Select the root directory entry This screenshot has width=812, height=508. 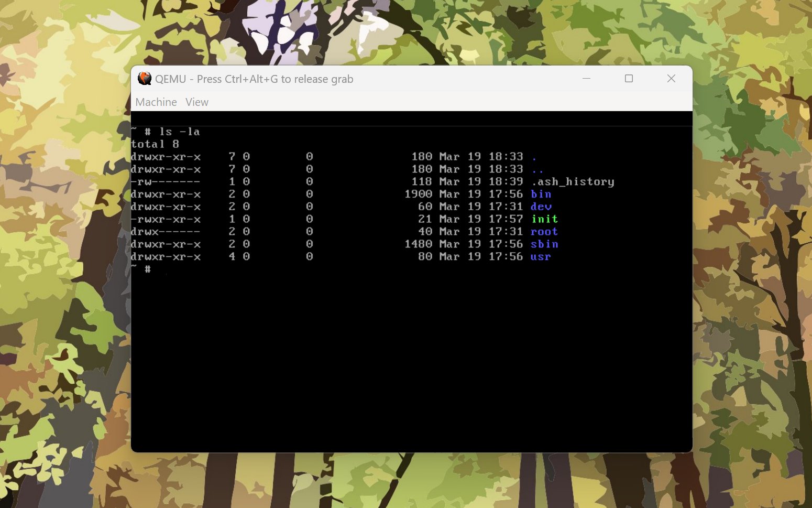point(543,231)
